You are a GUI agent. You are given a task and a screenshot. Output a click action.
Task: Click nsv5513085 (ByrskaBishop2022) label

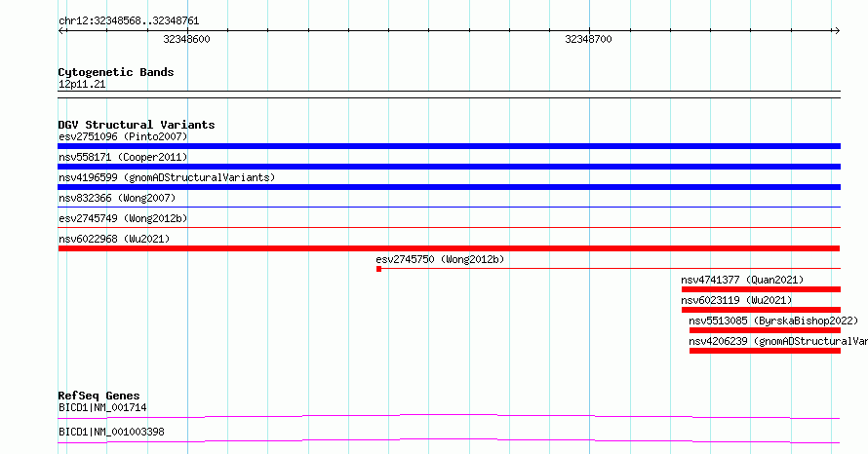click(x=773, y=321)
